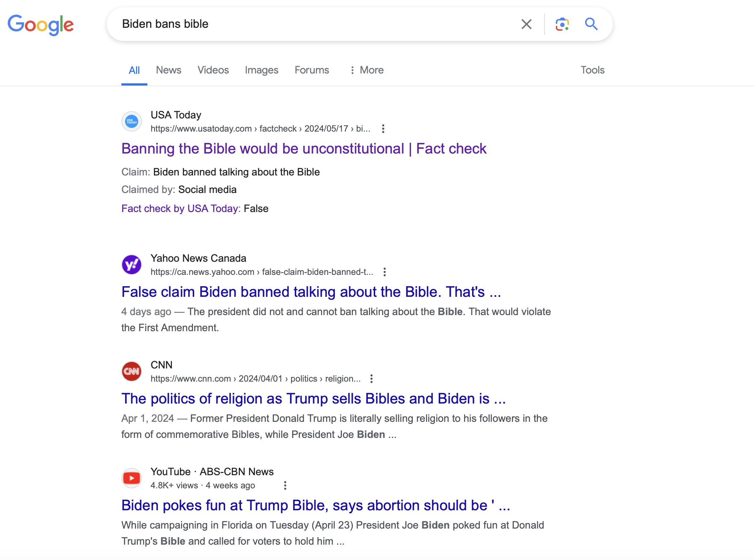Viewport: 754px width, 560px height.
Task: Open "The politics of religion" CNN article
Action: (x=313, y=399)
